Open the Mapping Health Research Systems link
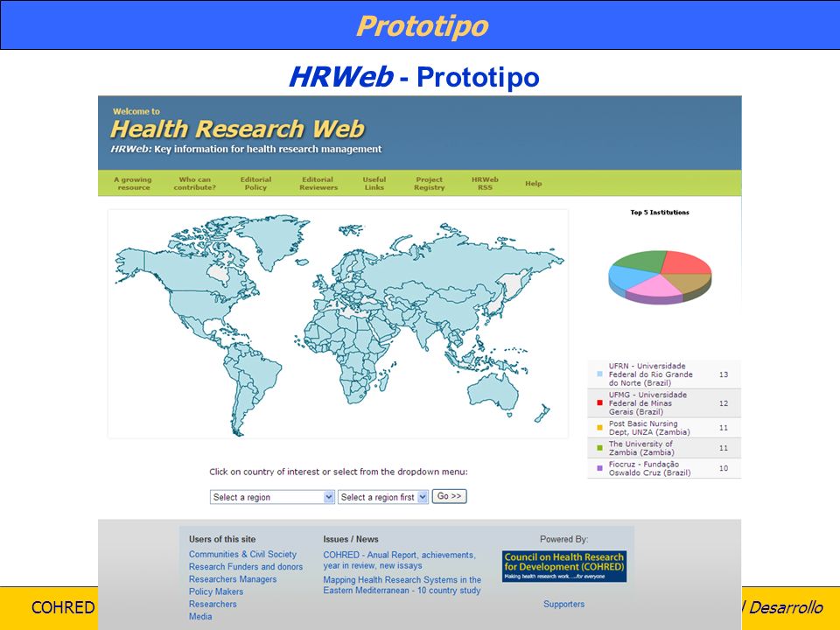840x630 pixels. coord(402,585)
